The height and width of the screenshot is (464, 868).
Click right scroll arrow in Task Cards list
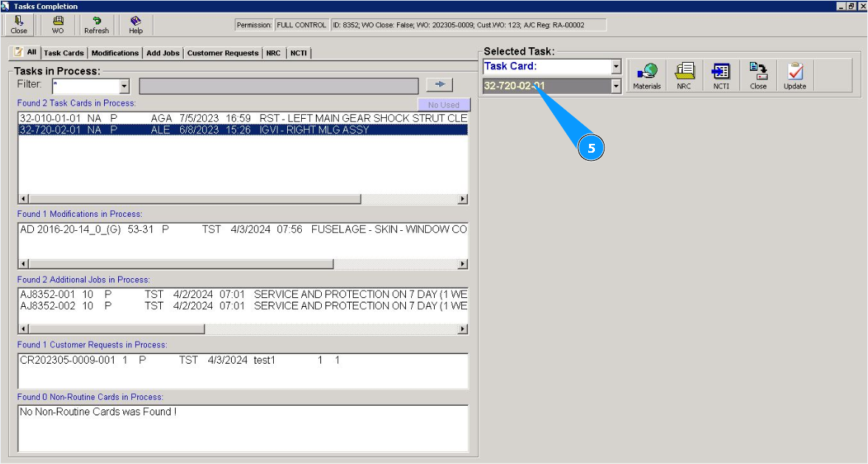pos(463,199)
